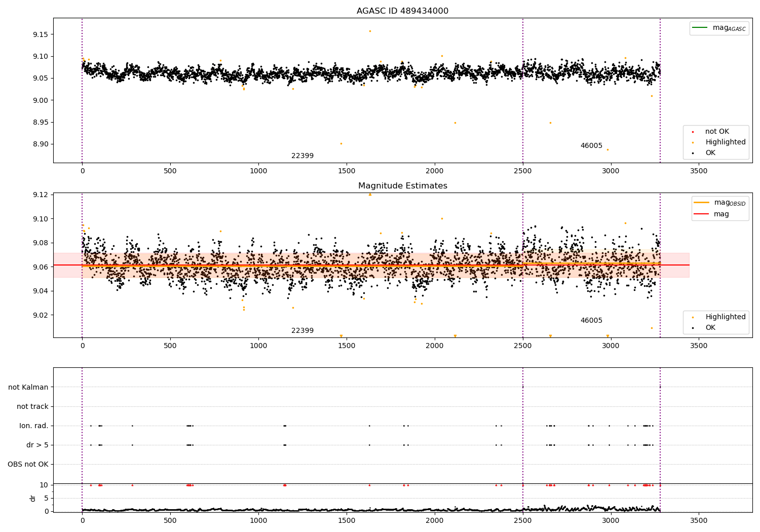Click the '46005' label in top plot
Image resolution: width=760 pixels, height=532 pixels.
(591, 146)
